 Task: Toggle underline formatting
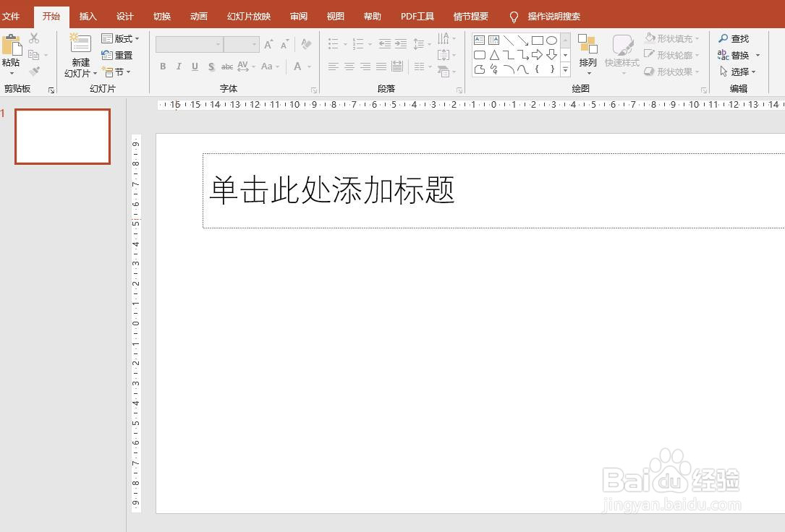pyautogui.click(x=195, y=66)
